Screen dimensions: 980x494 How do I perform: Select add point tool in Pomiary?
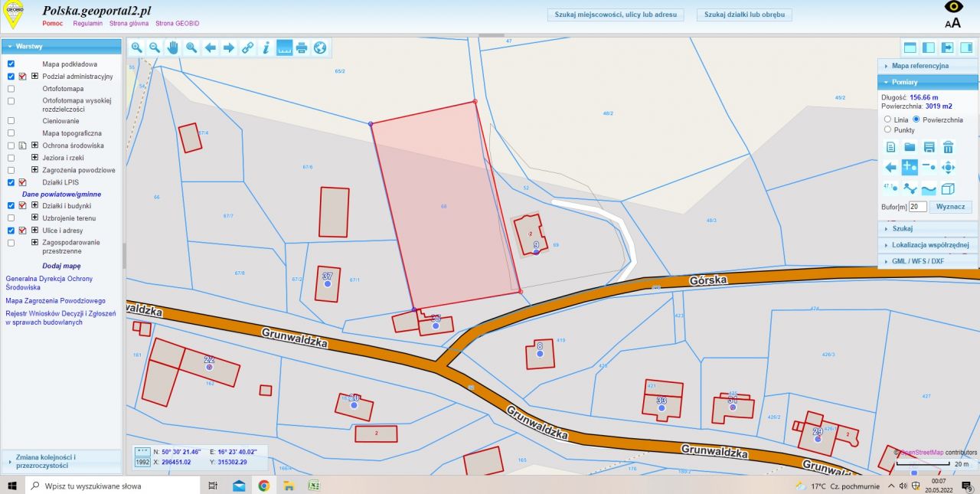910,167
